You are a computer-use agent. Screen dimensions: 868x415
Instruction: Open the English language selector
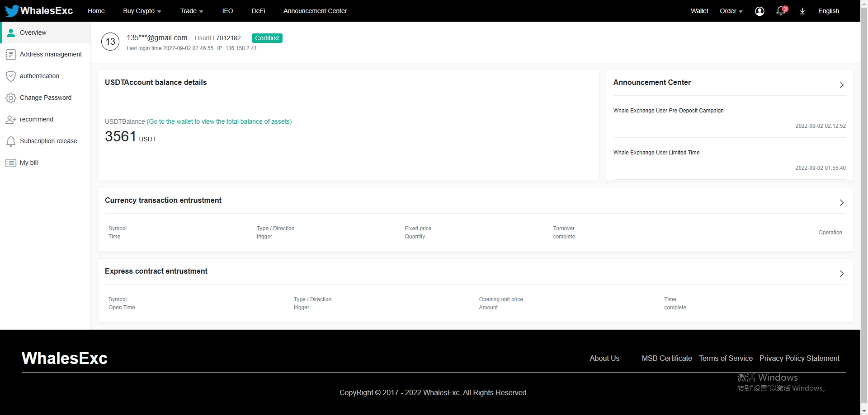point(829,11)
